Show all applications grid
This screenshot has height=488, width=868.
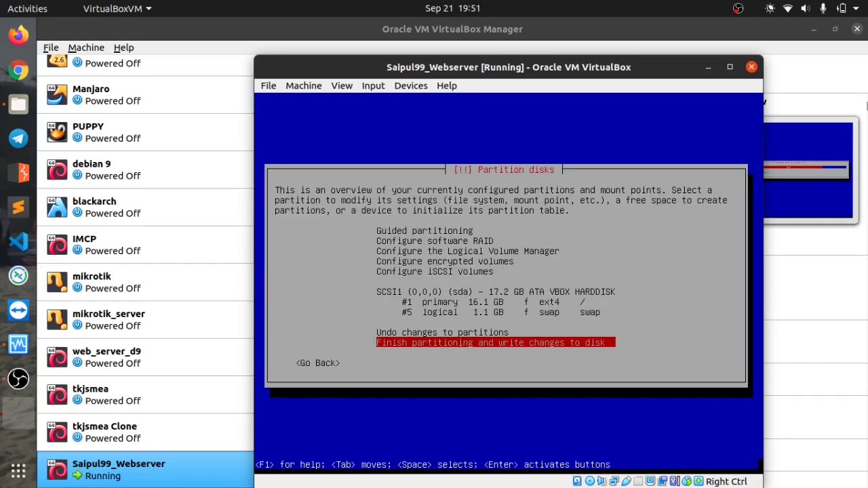pos(18,470)
